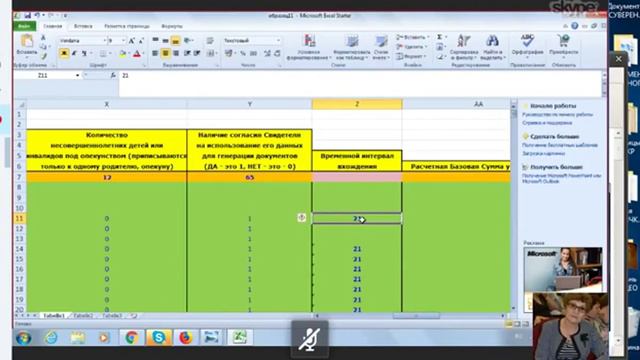Click the Percent style icon
The height and width of the screenshot is (360, 640).
[x=243, y=53]
